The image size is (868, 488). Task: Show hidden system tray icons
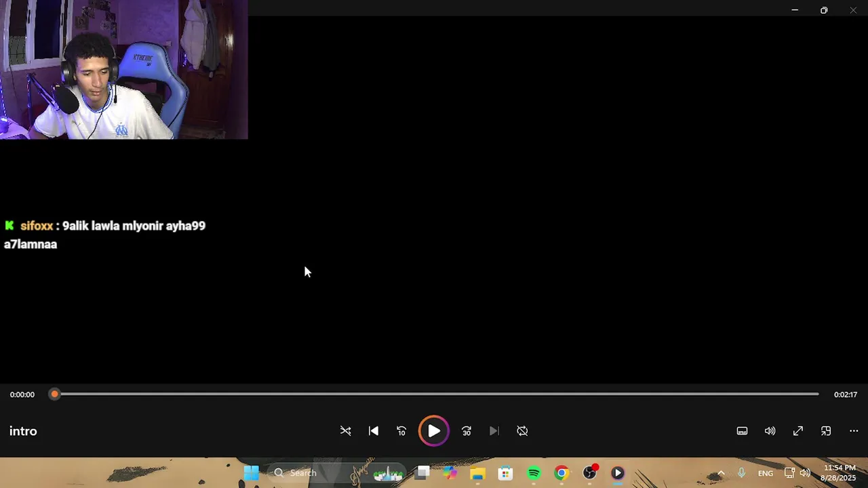point(721,473)
